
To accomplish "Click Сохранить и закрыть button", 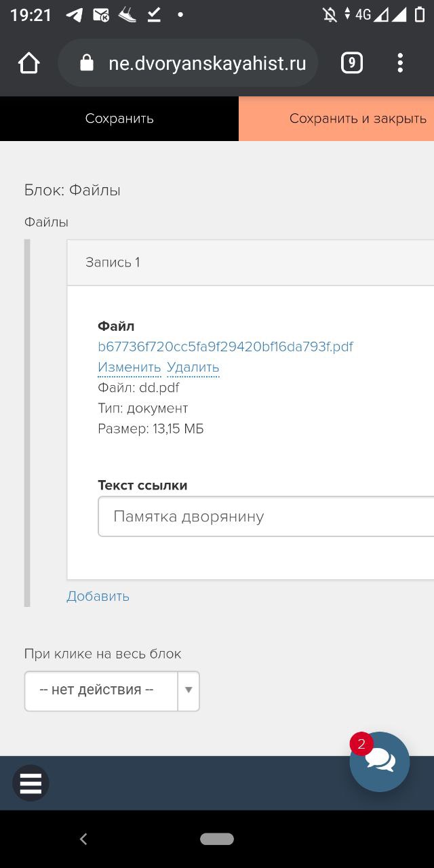I will (336, 119).
